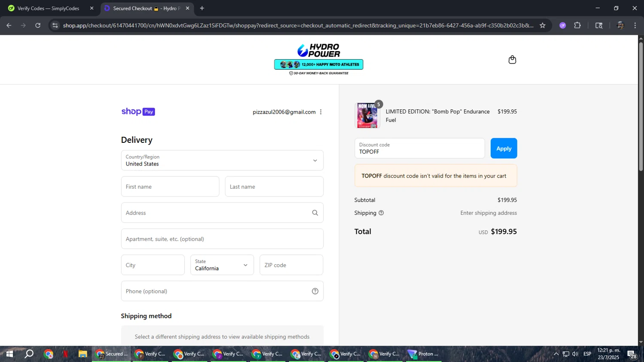
Task: Click the Hydro Power store logo
Action: [319, 50]
